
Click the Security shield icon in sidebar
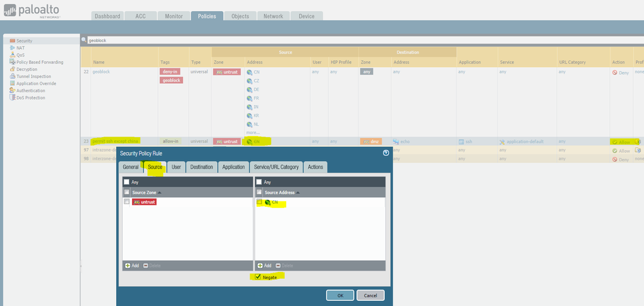pyautogui.click(x=12, y=41)
